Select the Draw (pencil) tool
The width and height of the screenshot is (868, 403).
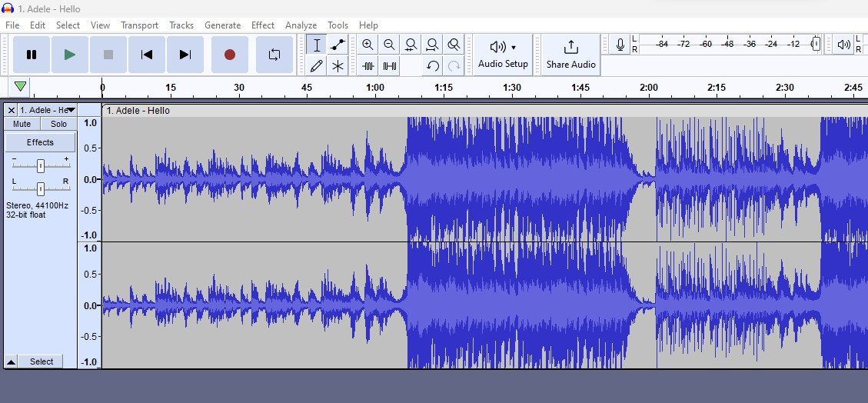317,66
